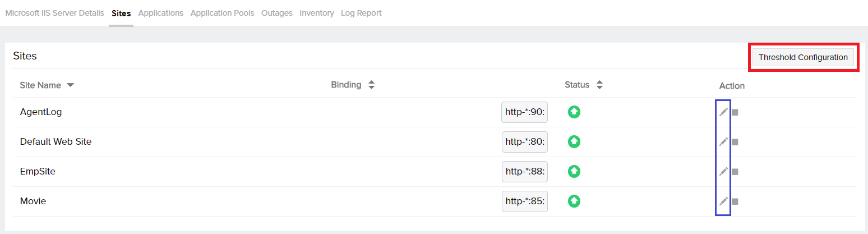Stop the EmpSite site using square icon
Viewport: 868px width, 234px height.
click(x=735, y=172)
